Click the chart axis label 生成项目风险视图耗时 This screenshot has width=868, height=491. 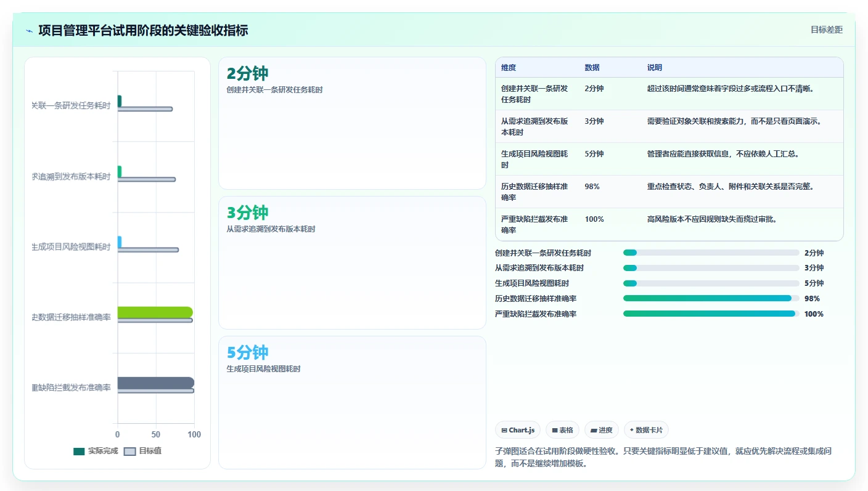pyautogui.click(x=71, y=247)
